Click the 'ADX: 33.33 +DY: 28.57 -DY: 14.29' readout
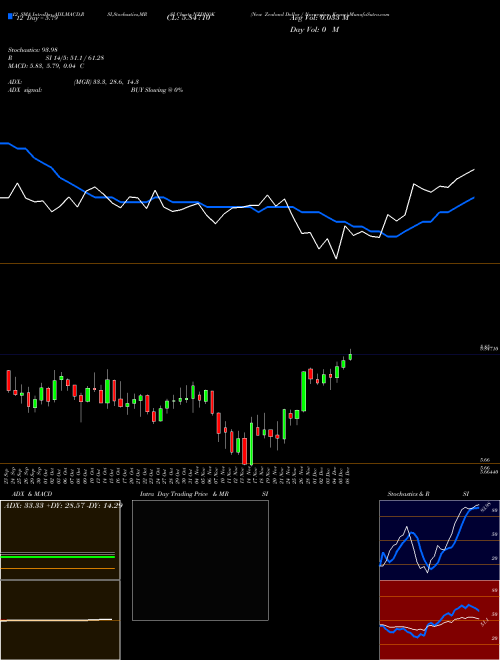This screenshot has width=500, height=660. 63,505
